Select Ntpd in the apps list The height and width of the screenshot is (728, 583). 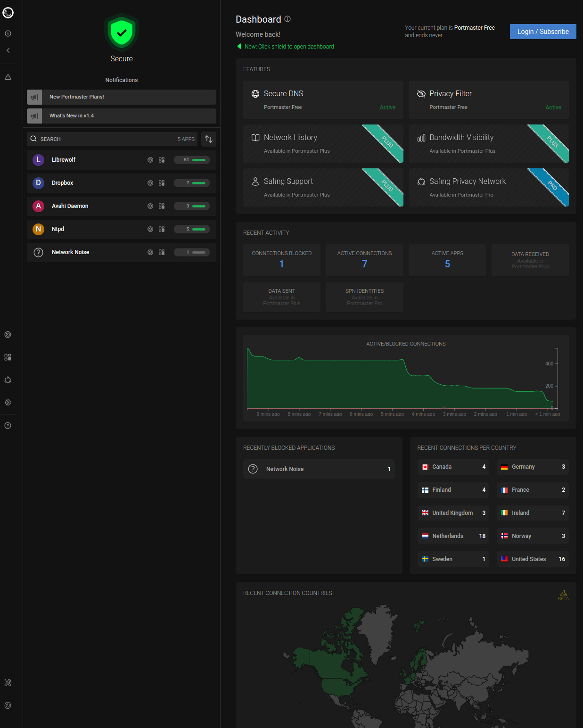coord(122,229)
